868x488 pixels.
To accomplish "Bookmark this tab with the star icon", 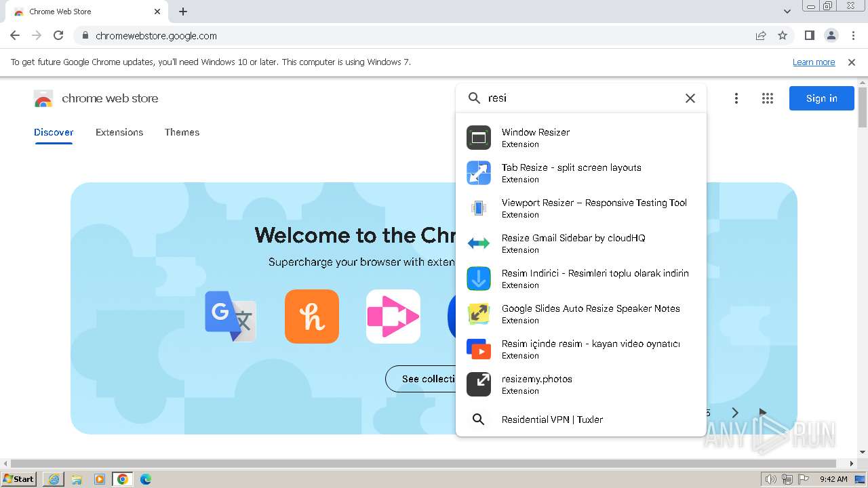I will coord(783,36).
